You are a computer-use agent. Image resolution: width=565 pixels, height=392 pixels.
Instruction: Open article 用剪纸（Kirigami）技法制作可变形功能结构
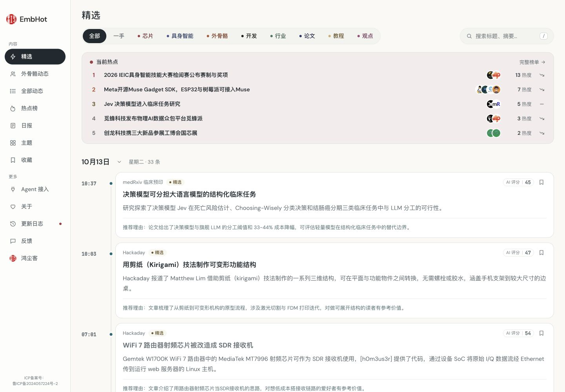pyautogui.click(x=190, y=265)
